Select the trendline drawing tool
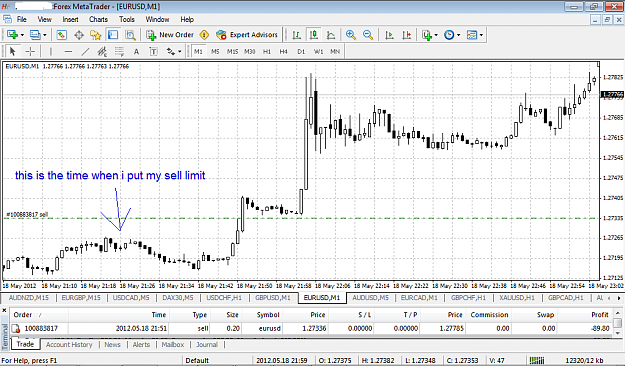 [85, 51]
